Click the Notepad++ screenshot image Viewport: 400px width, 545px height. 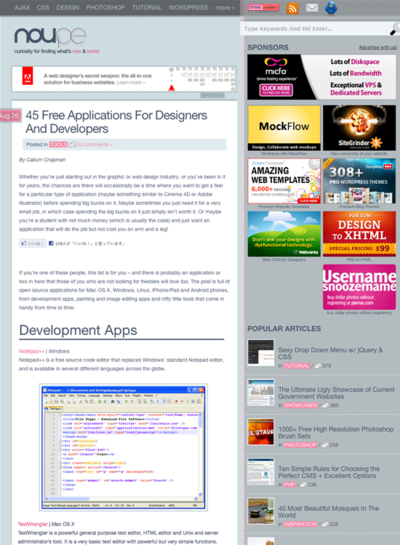pyautogui.click(x=123, y=448)
